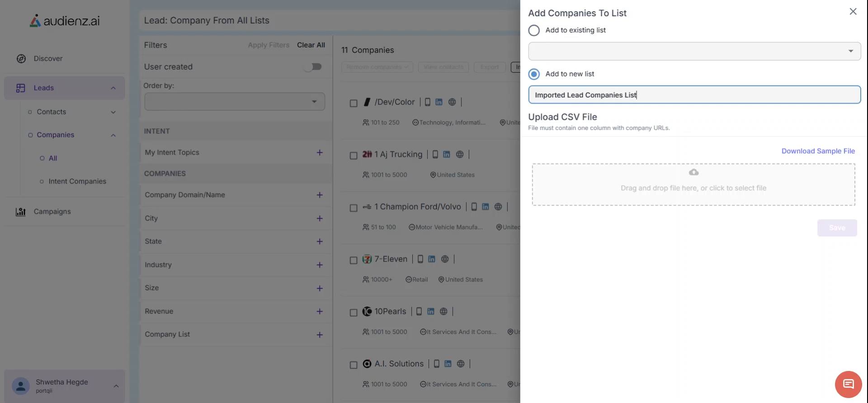Toggle the User created switch
Viewport: 868px width, 403px height.
[x=313, y=67]
